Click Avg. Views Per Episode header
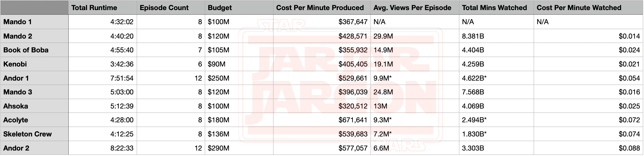 412,8
